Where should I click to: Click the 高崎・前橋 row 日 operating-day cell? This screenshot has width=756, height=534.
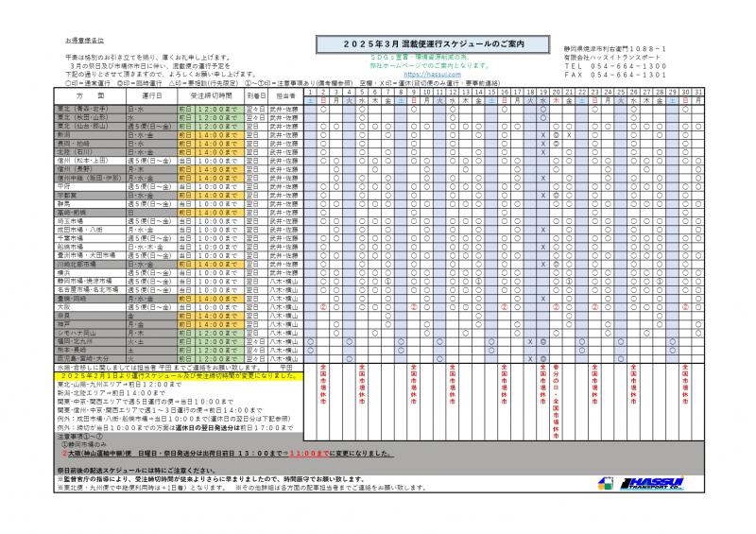click(x=152, y=213)
